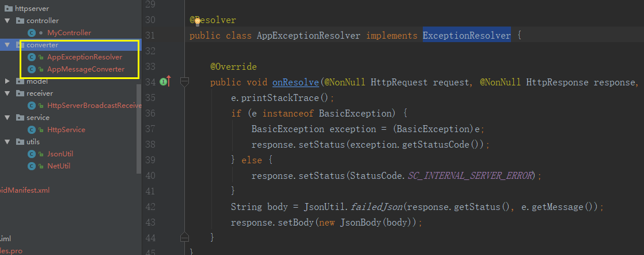Click the controller folder icon
644x255 pixels.
click(x=20, y=21)
